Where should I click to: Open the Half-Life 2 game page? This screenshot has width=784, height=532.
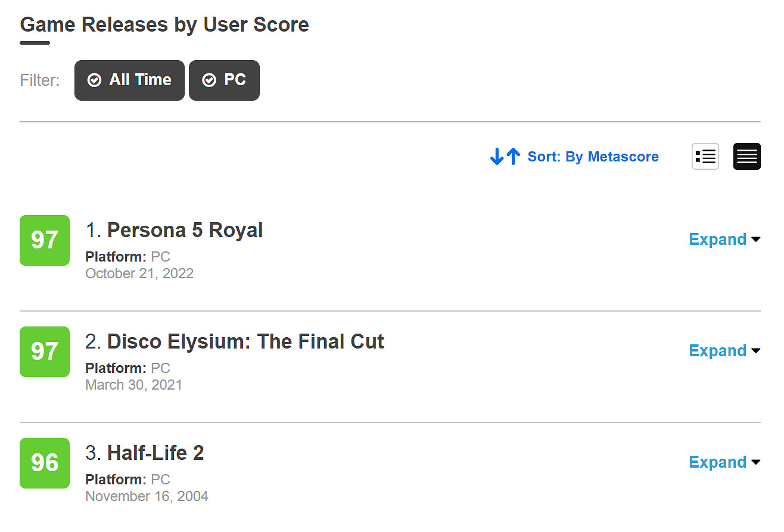155,453
